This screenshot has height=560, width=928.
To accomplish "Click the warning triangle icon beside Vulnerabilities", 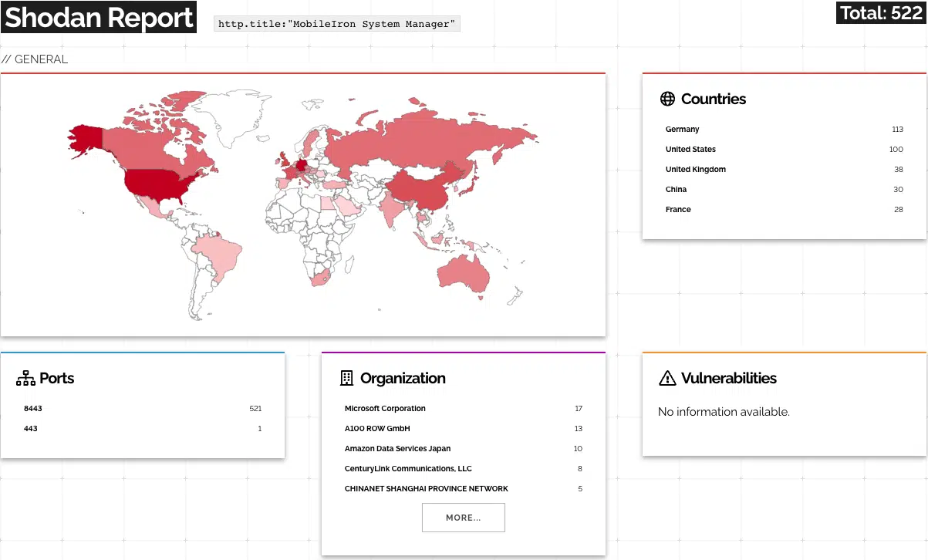I will 667,378.
